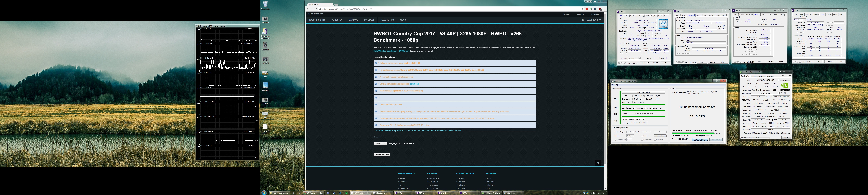Viewport: 868px width, 195px height.
Task: Click the back-to-top arrow on the webpage
Action: (x=598, y=163)
